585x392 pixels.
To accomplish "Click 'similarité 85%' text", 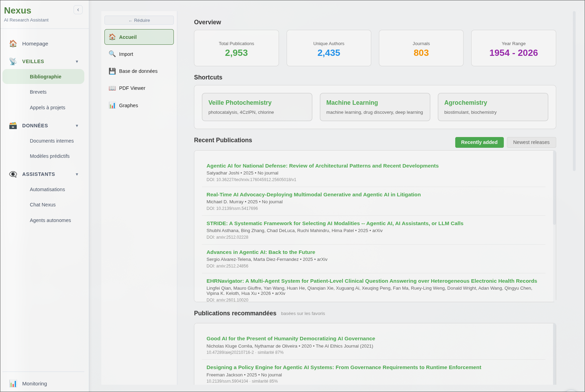I will click(265, 381).
